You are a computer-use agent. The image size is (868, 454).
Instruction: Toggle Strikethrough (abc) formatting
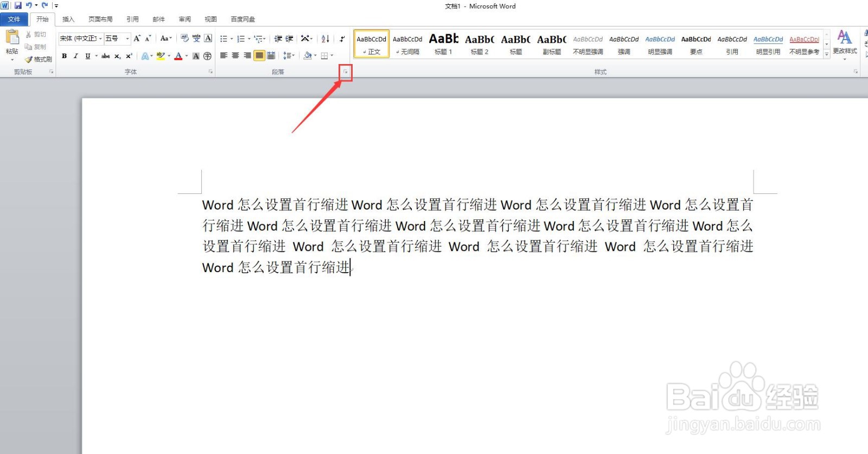click(x=106, y=56)
